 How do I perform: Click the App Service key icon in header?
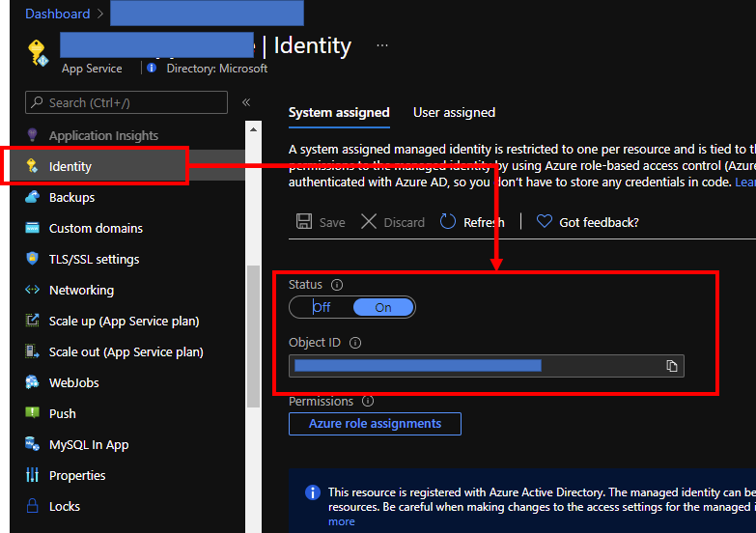tap(38, 52)
